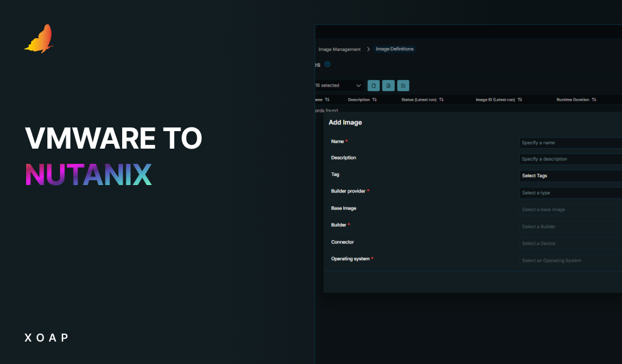Open the Select Tags dropdown

[x=568, y=175]
